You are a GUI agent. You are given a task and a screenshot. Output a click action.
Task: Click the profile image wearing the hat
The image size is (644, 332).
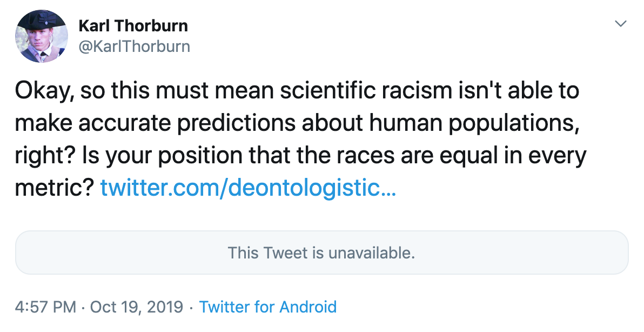[42, 36]
